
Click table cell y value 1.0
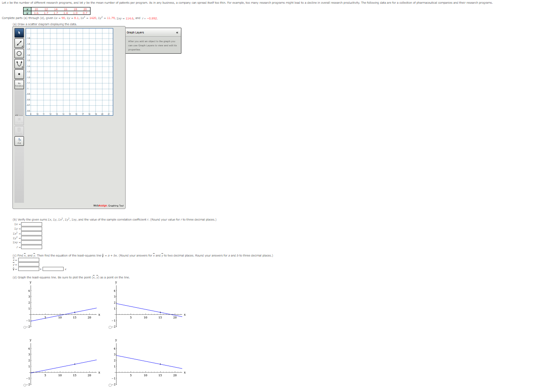tap(75, 13)
